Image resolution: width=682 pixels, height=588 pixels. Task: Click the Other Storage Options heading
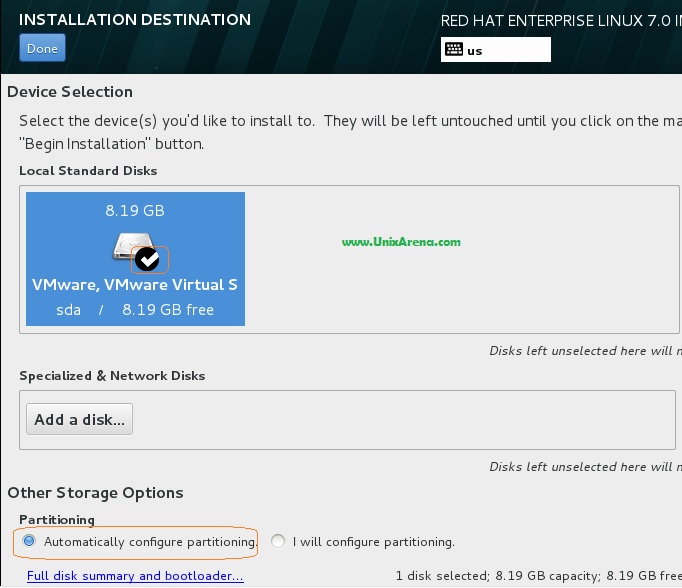click(95, 493)
